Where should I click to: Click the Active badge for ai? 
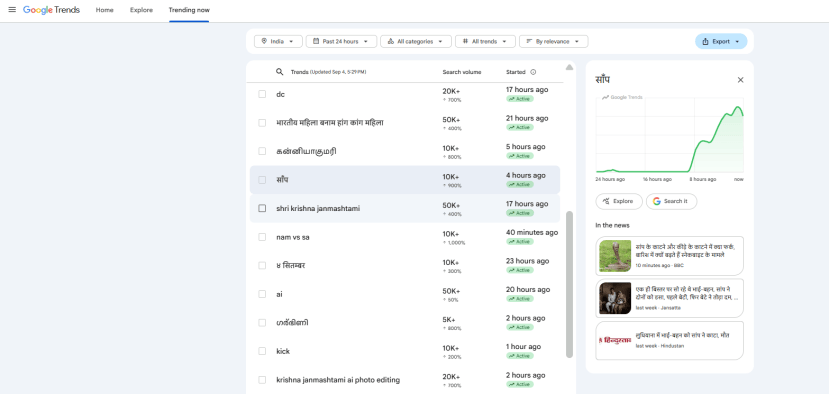pos(520,299)
